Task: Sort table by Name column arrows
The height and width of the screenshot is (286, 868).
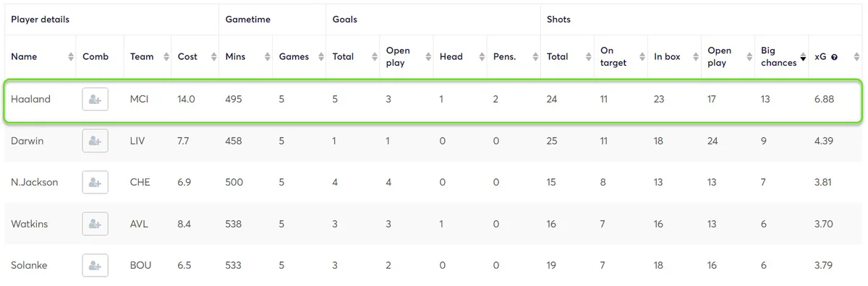Action: coord(70,57)
